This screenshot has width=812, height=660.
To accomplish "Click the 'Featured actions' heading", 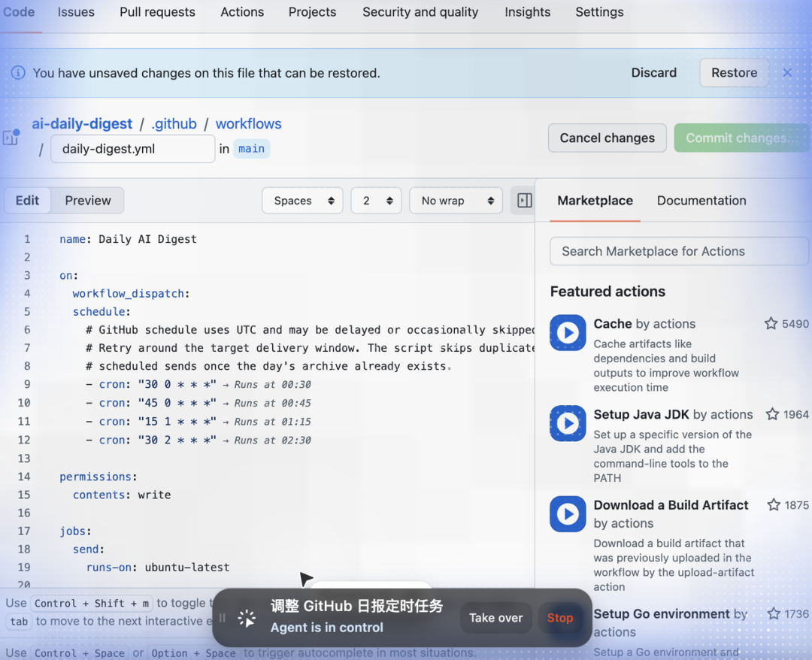I will coord(607,292).
